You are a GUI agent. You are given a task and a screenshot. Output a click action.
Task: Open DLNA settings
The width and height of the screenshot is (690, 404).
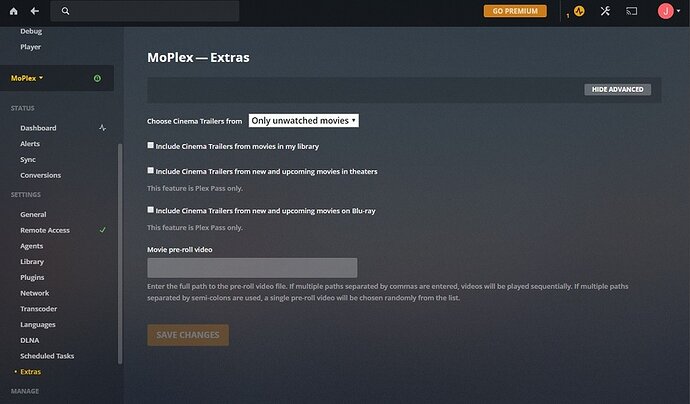[29, 340]
